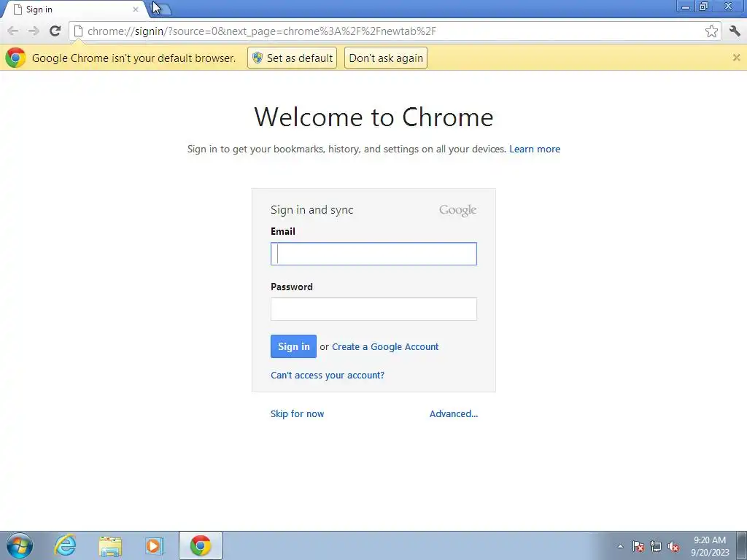747x560 pixels.
Task: Click the address bar URL
Action: 262,31
